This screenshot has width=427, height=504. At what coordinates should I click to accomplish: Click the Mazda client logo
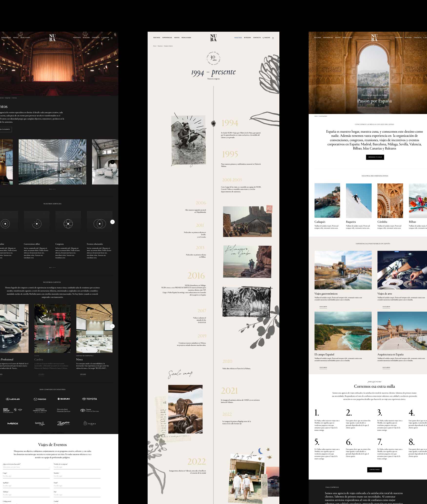coord(40,399)
